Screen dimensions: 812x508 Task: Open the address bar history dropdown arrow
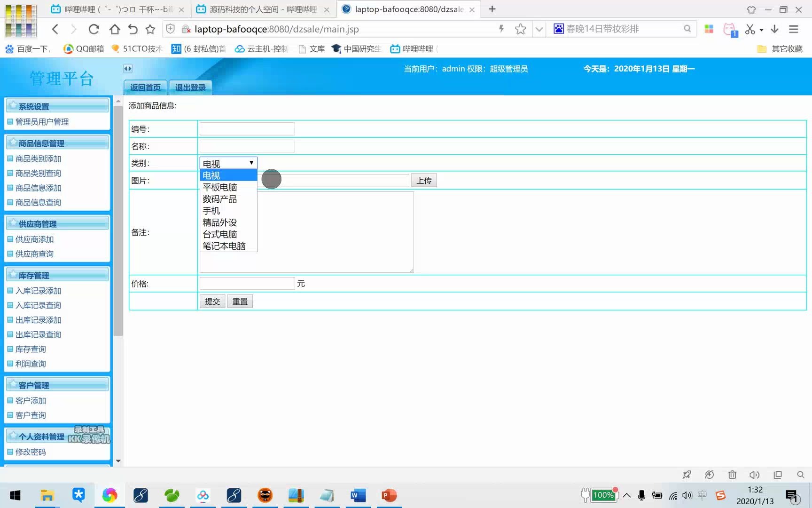[539, 29]
